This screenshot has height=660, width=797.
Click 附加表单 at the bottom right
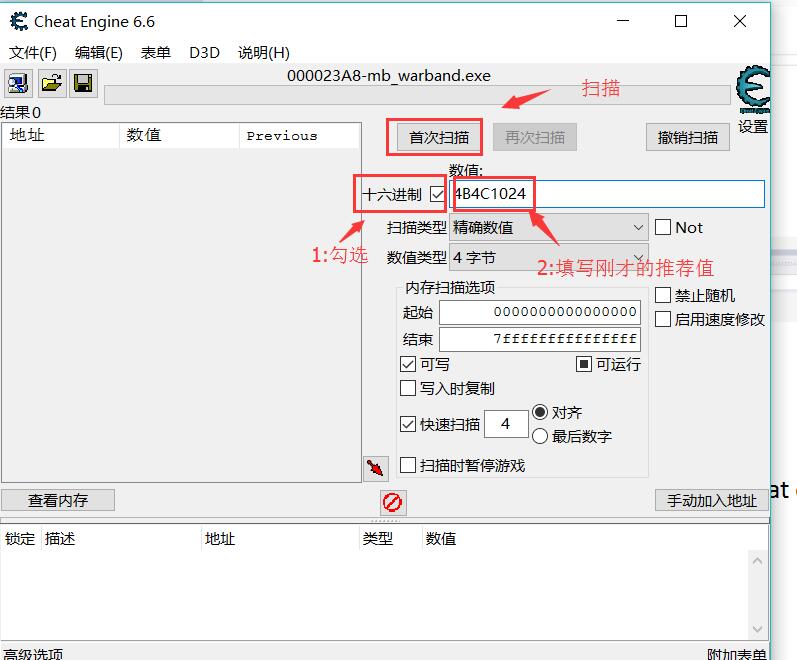(737, 654)
